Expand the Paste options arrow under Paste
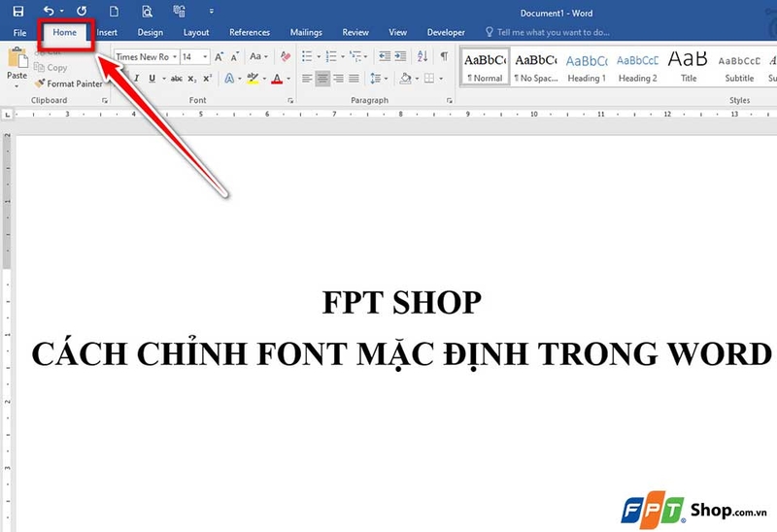The width and height of the screenshot is (777, 532). tap(17, 85)
